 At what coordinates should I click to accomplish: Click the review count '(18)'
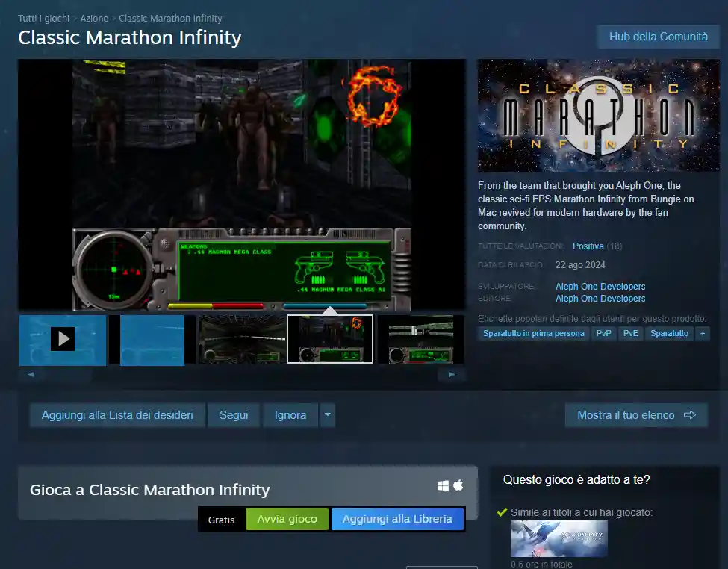click(x=615, y=246)
